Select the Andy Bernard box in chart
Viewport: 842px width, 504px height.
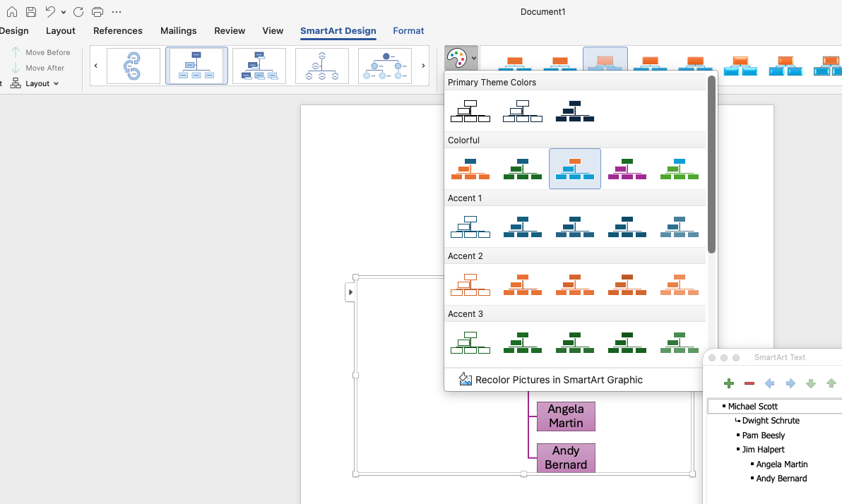[x=566, y=458]
